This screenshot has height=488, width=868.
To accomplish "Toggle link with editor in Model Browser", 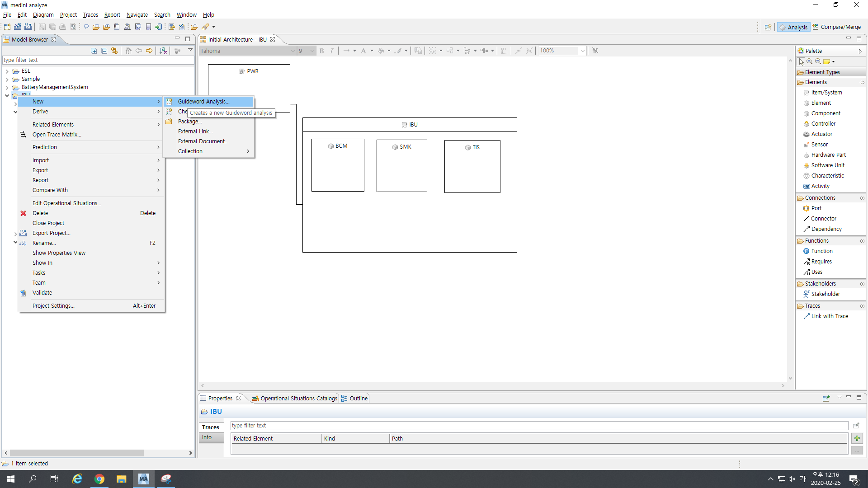I will (x=114, y=51).
